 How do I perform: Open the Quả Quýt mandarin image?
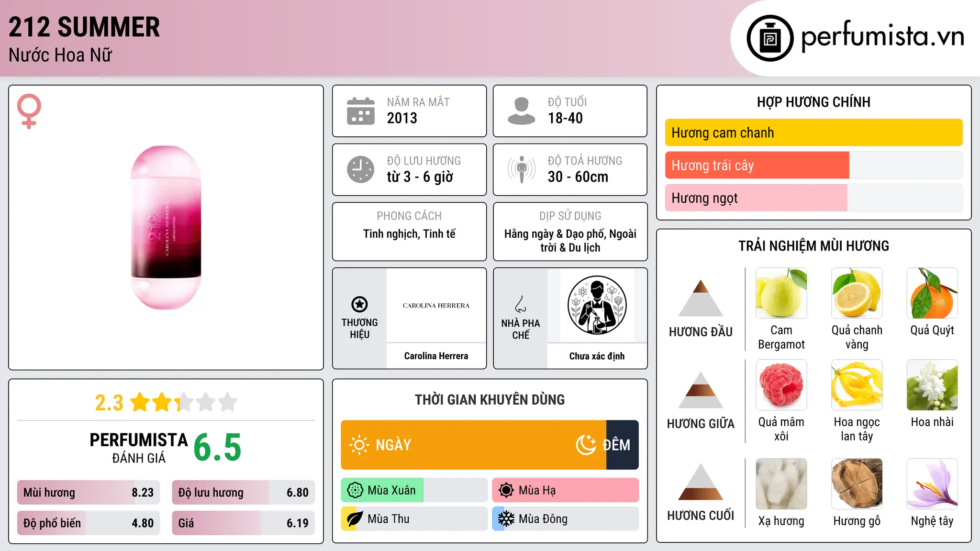(932, 293)
